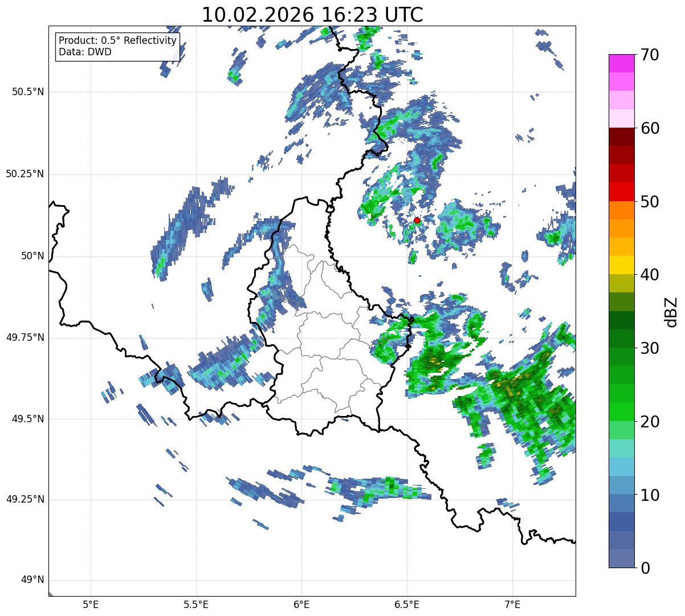Click the 5.5°E longitude label

pos(196,605)
